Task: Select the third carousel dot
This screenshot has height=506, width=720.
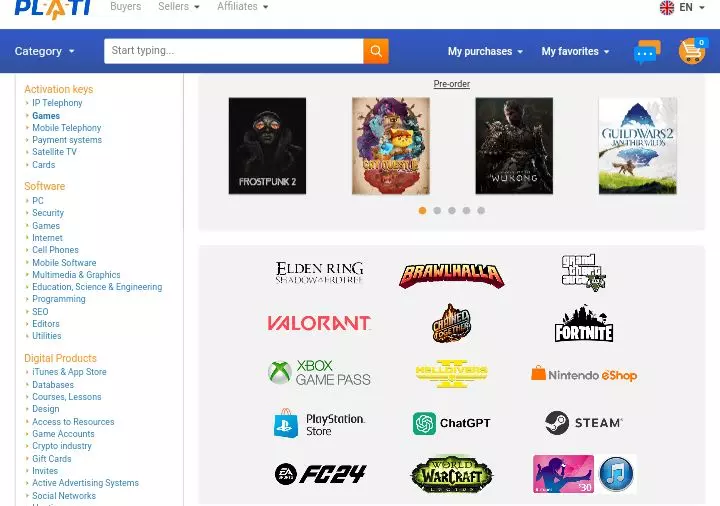Action: (452, 210)
